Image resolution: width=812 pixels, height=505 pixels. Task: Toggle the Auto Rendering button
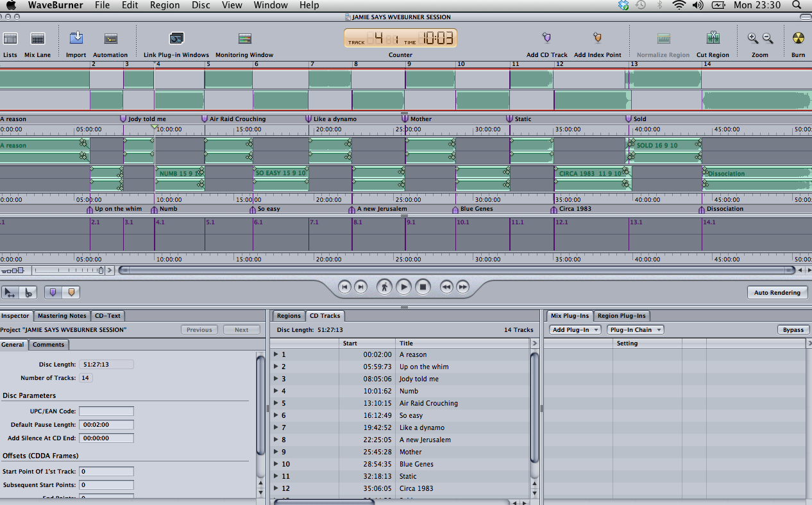pos(777,293)
